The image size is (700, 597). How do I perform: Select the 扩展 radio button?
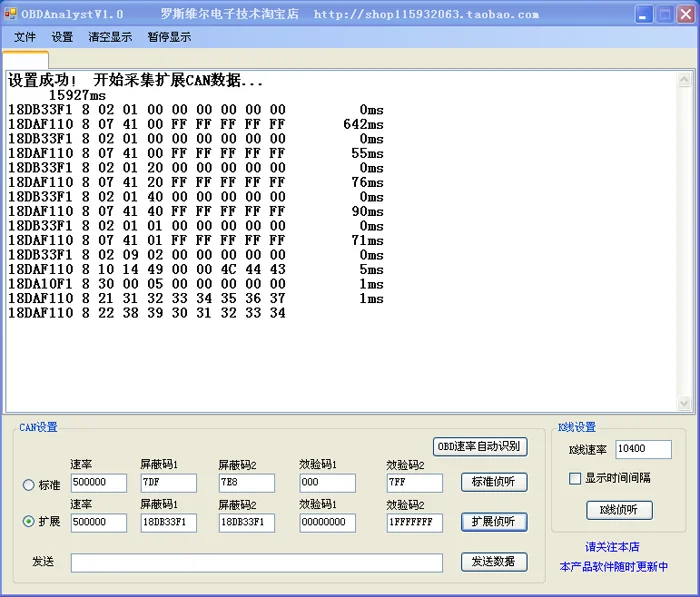(29, 521)
